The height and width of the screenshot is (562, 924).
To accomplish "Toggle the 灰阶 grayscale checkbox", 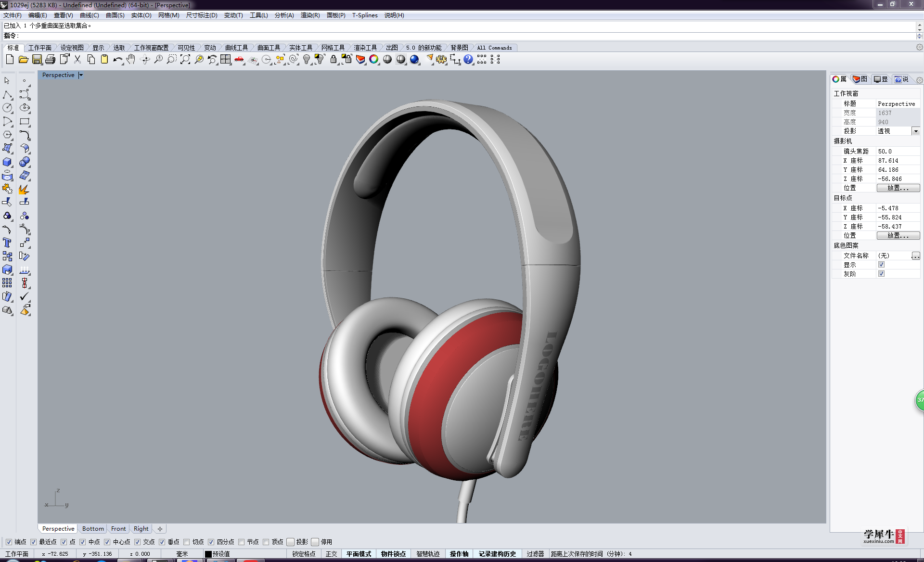I will tap(881, 274).
